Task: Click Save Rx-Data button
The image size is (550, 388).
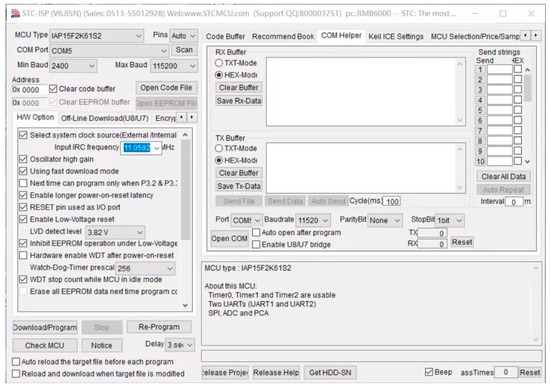Action: (x=239, y=101)
